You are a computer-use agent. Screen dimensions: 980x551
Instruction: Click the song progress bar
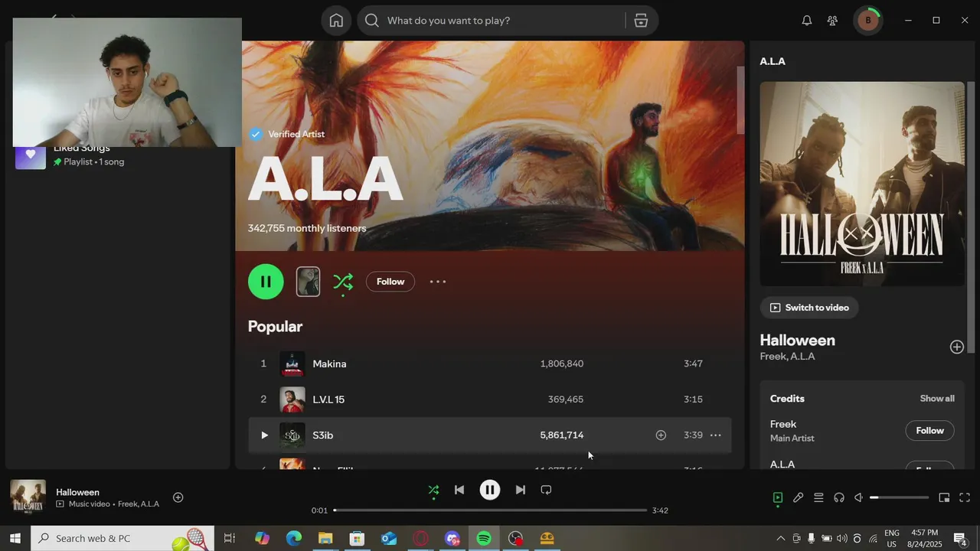[x=490, y=510]
